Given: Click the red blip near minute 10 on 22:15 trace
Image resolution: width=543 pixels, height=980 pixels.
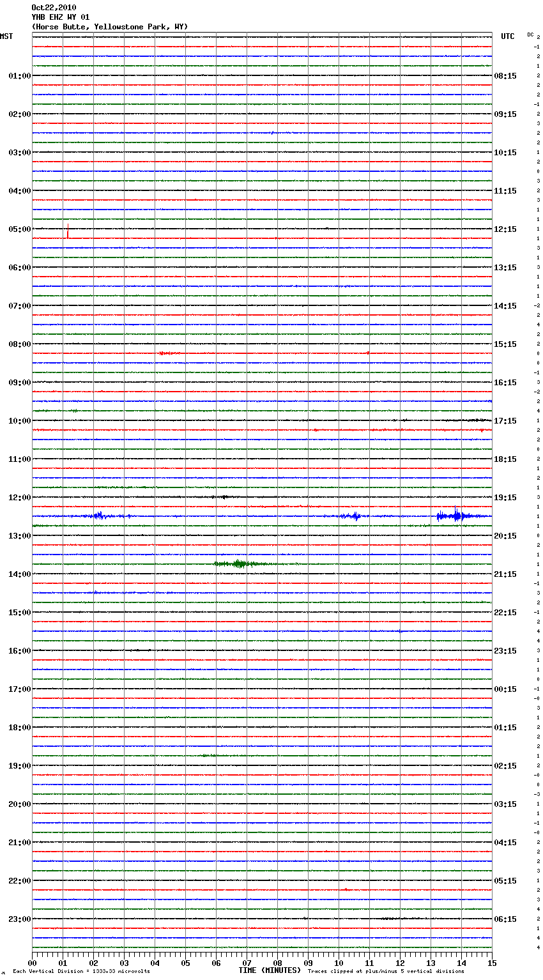Looking at the screenshot, I should tap(346, 889).
